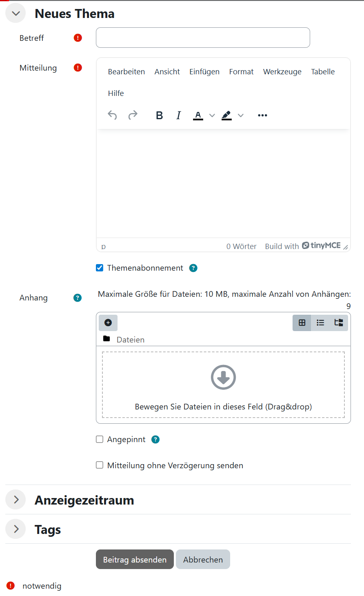364x596 pixels.
Task: Click the Abbrechen button
Action: 203,560
